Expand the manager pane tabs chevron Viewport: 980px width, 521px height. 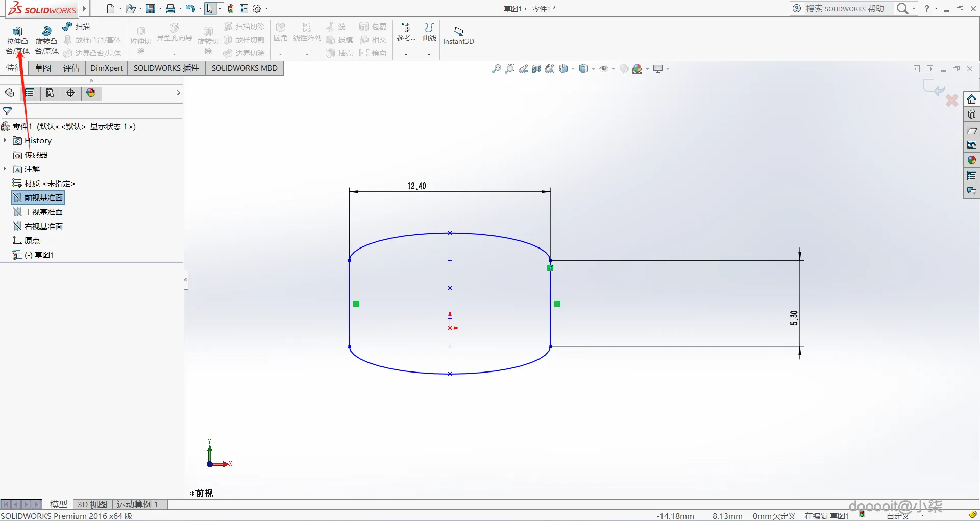pyautogui.click(x=178, y=93)
